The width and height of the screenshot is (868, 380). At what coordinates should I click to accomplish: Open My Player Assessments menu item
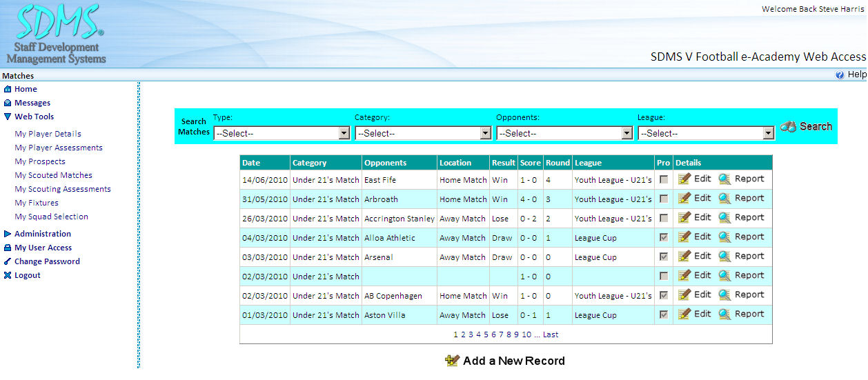click(59, 148)
